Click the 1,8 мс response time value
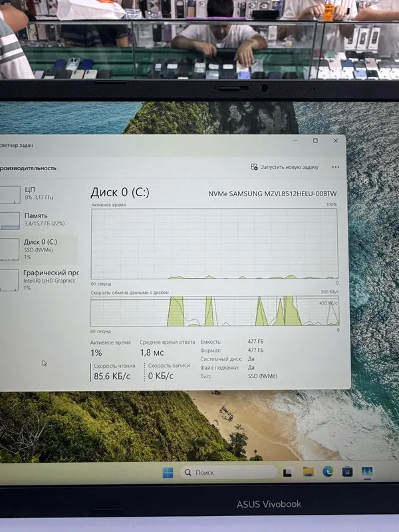This screenshot has width=399, height=532. [x=152, y=352]
